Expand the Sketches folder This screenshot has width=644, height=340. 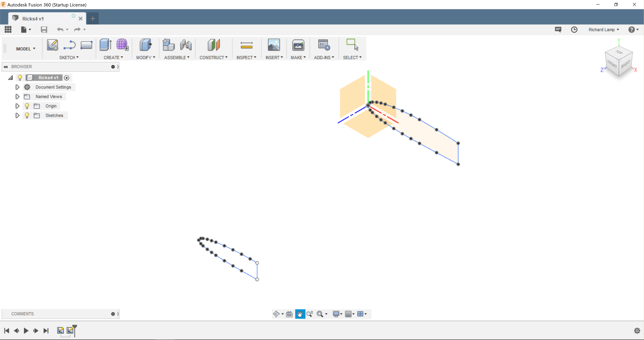click(17, 116)
